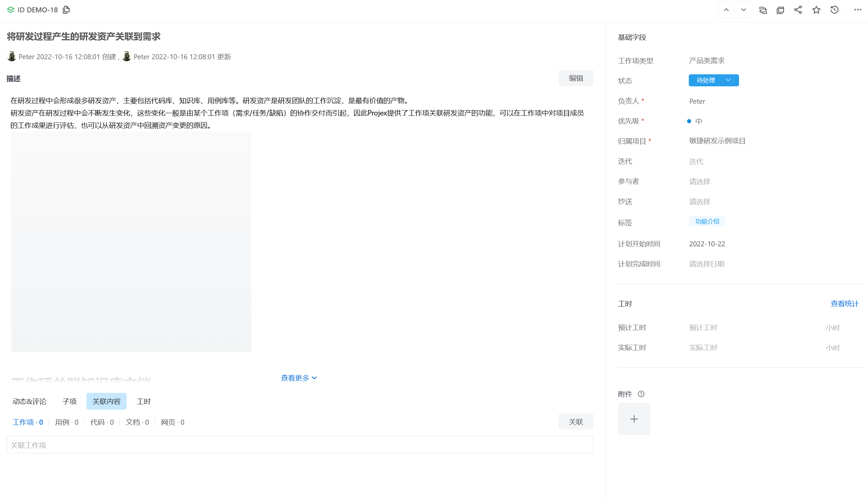The width and height of the screenshot is (868, 499).
Task: Expand the description with 查看更多
Action: click(x=298, y=378)
